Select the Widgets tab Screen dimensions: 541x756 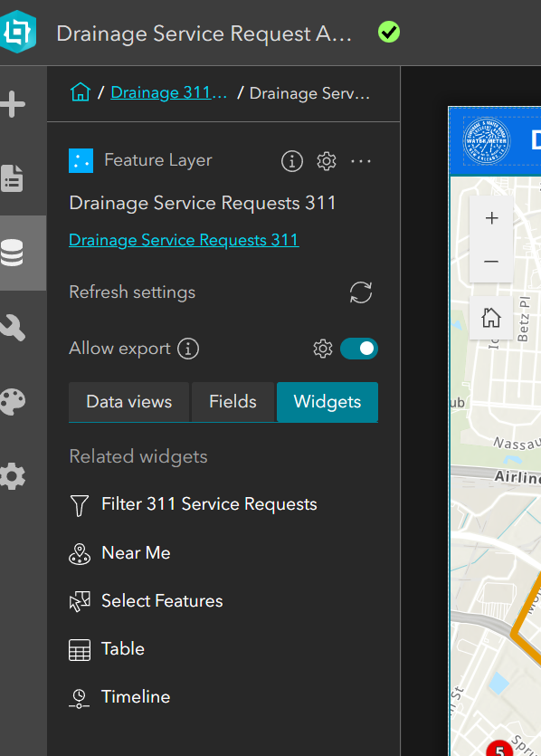coord(327,402)
